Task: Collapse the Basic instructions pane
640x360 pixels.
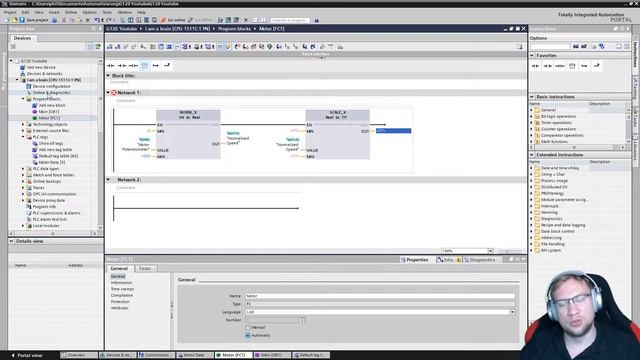Action: (532, 97)
